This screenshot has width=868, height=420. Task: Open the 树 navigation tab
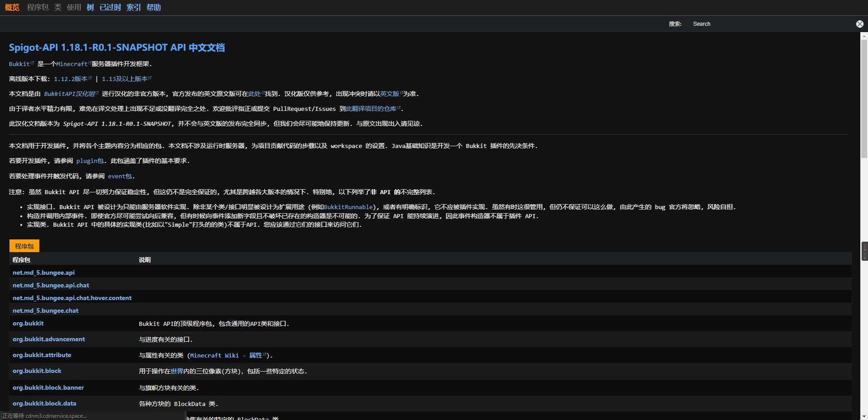(90, 7)
